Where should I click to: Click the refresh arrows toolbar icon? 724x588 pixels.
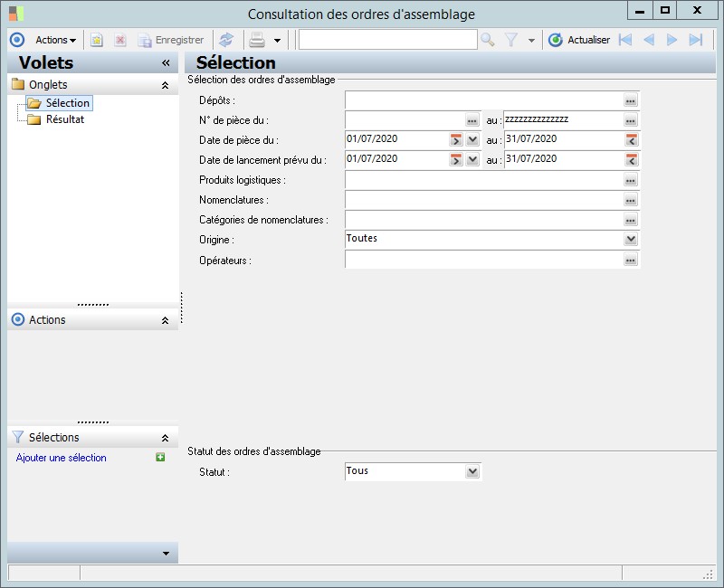click(x=226, y=40)
